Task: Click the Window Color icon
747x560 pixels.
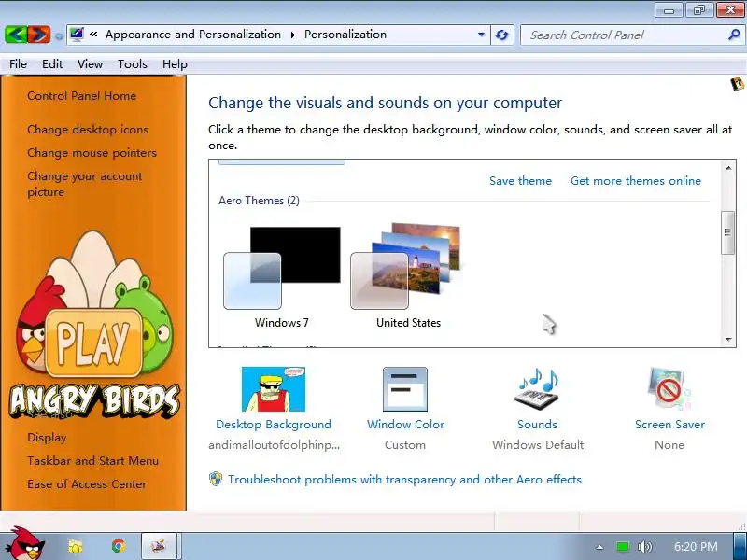Action: tap(405, 389)
